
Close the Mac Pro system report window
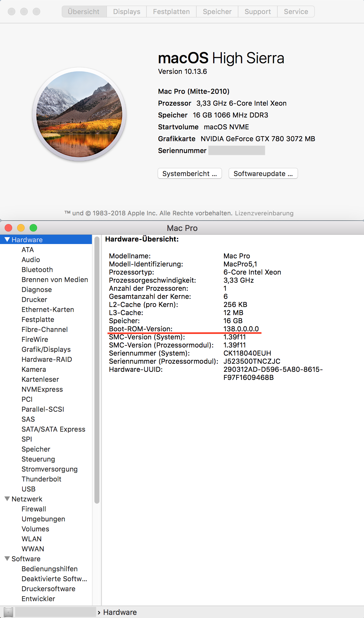[x=8, y=228]
